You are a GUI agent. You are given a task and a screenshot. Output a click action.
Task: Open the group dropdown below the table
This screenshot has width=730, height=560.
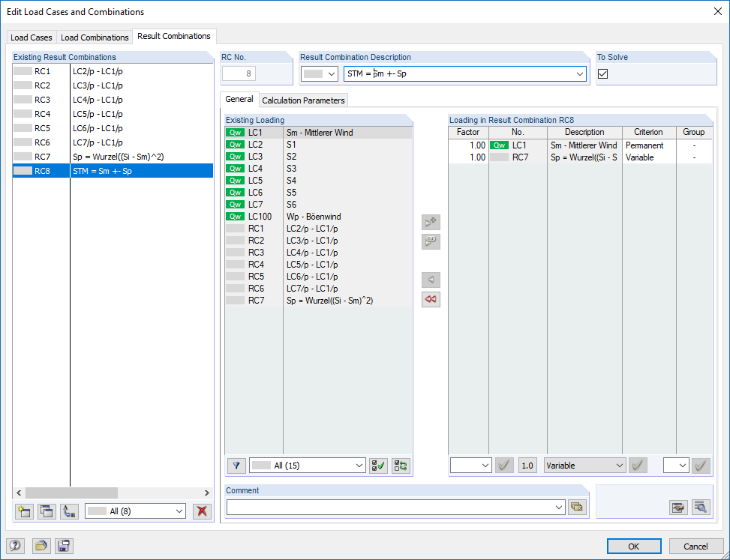(x=676, y=465)
